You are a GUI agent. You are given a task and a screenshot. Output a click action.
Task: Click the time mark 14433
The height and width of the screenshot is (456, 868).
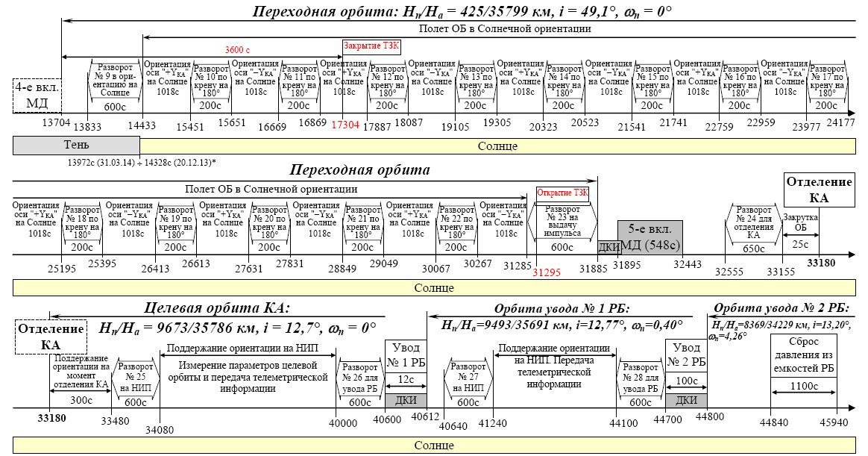142,126
